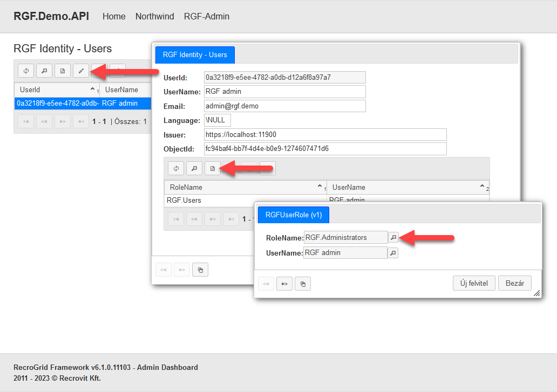Click the Új felvitel button
Screen dimensions: 557x392
473,283
